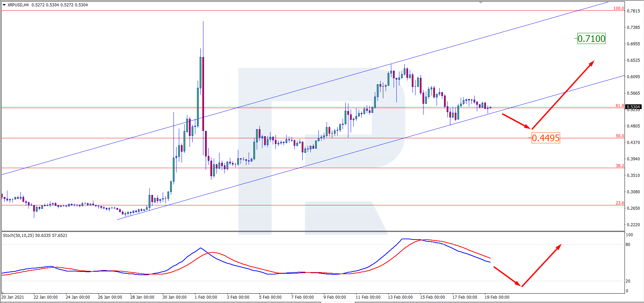Click the 23.6 Fibonacci level label
This screenshot has height=303, width=644.
[x=620, y=203]
